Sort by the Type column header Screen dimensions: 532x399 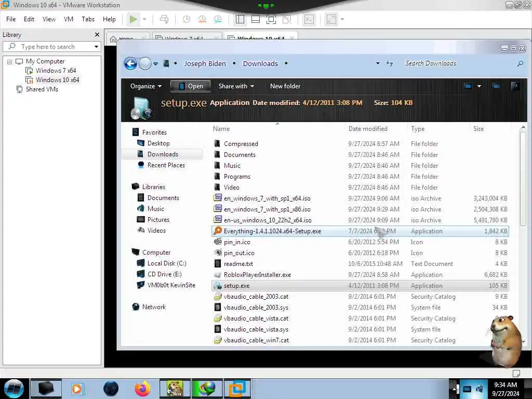pyautogui.click(x=418, y=129)
